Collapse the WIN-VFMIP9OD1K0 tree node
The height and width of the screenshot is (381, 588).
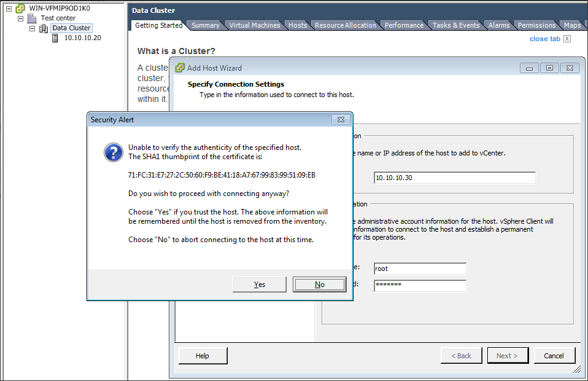(9, 8)
